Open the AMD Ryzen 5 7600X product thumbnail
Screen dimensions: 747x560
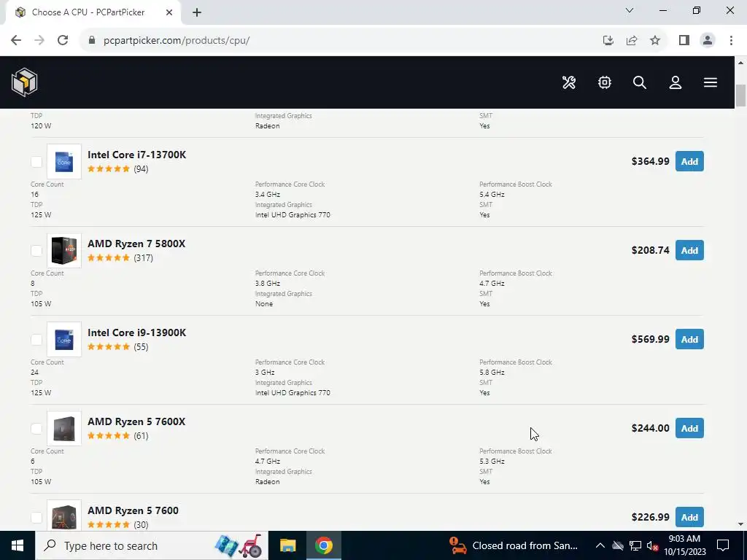[x=64, y=429]
